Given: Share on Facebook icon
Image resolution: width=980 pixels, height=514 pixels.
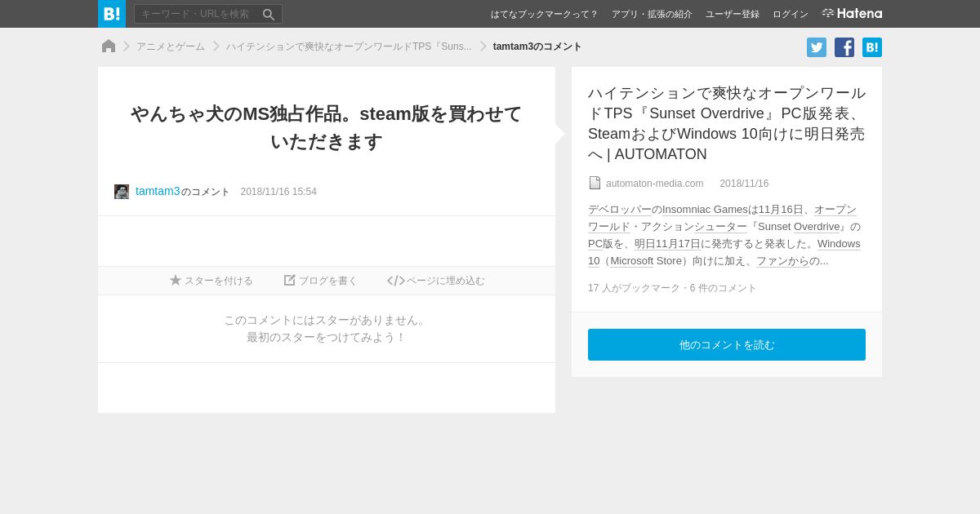Looking at the screenshot, I should click(844, 47).
